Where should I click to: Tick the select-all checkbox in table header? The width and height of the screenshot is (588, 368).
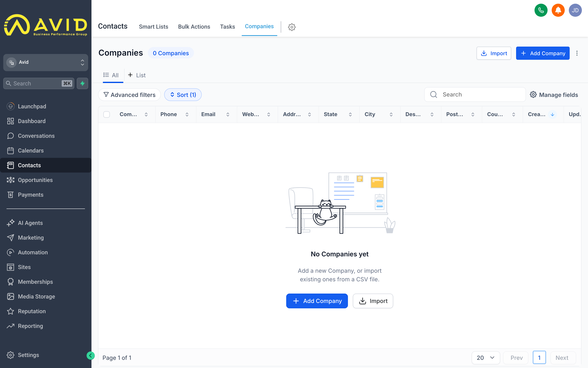[x=106, y=114]
